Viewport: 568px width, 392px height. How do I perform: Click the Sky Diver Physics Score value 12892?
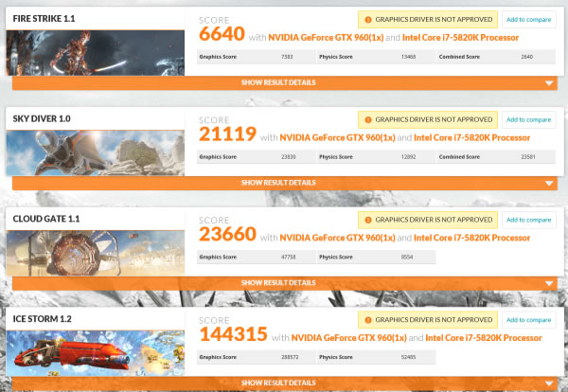[x=408, y=157]
